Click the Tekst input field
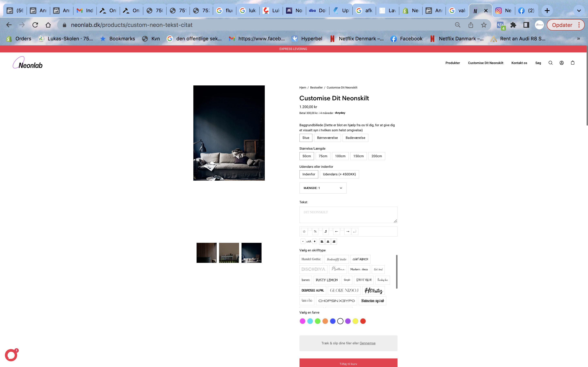This screenshot has width=588, height=367. 348,215
